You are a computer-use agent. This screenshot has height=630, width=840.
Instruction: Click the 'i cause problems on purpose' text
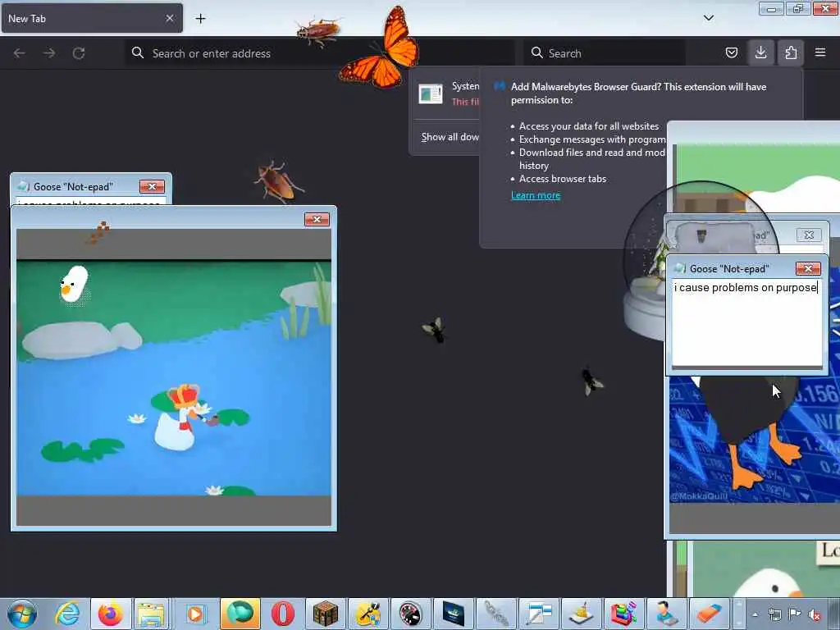click(x=745, y=288)
